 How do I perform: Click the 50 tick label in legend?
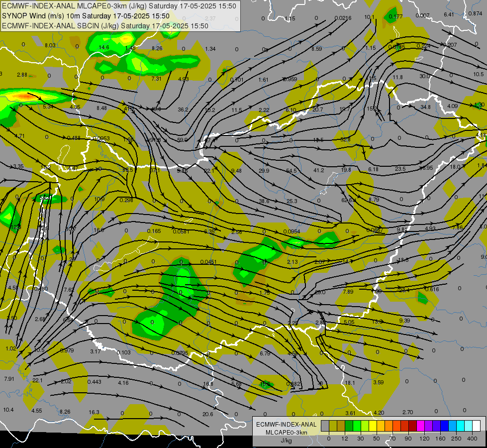(x=377, y=439)
